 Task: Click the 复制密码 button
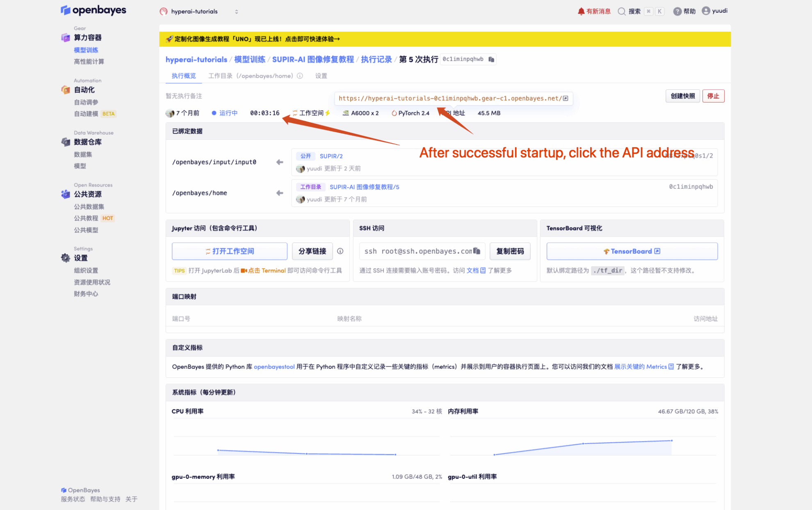click(x=510, y=251)
